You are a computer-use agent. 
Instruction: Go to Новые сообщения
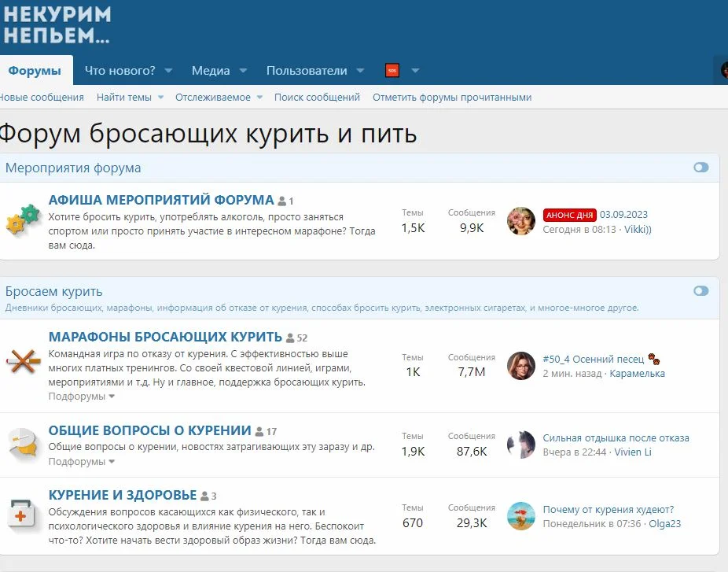tap(42, 98)
